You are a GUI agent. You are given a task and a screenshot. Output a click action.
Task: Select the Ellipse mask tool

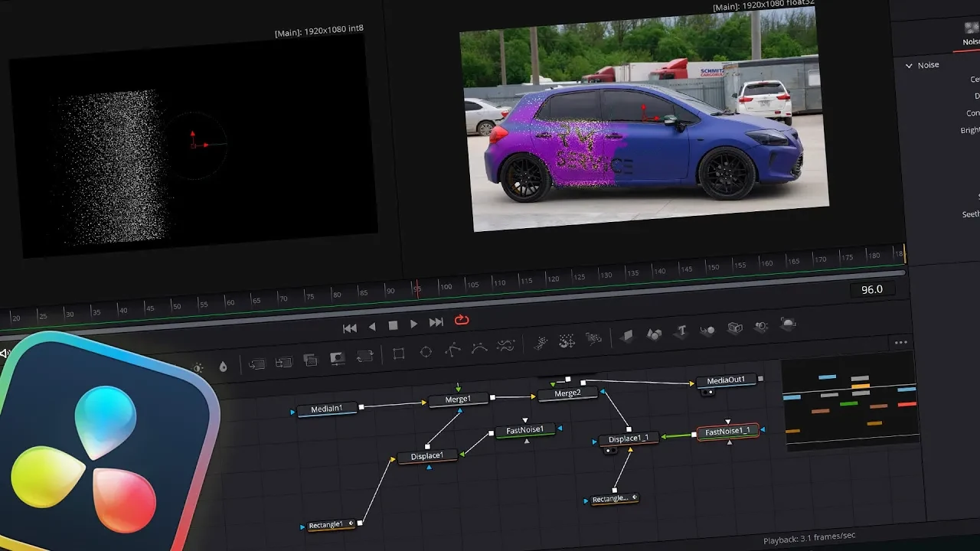(x=426, y=352)
